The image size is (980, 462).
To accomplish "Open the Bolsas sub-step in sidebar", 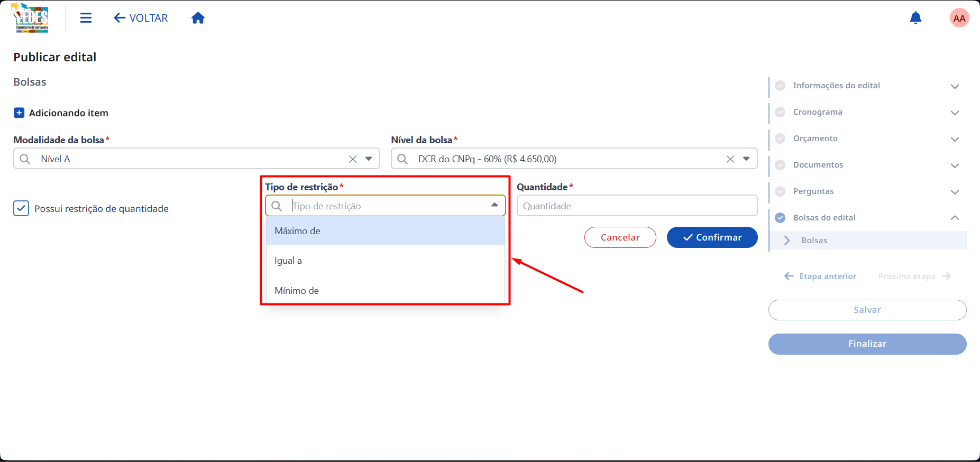I will [x=868, y=241].
